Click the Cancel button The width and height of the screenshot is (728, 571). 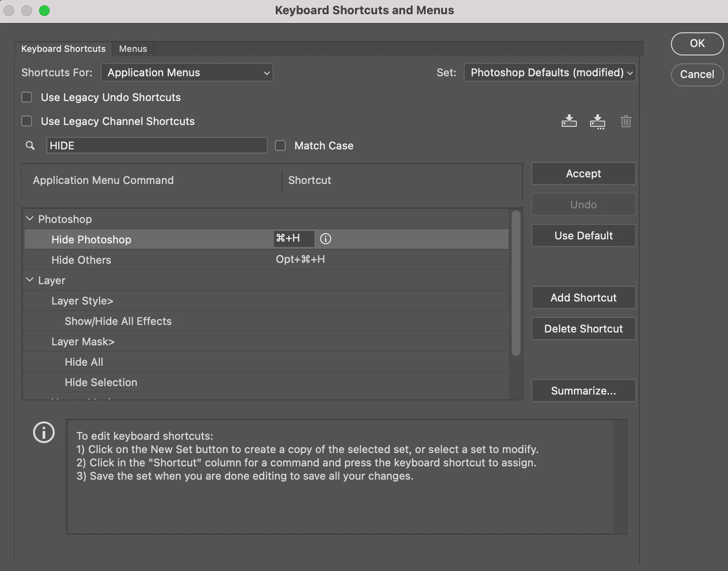697,74
